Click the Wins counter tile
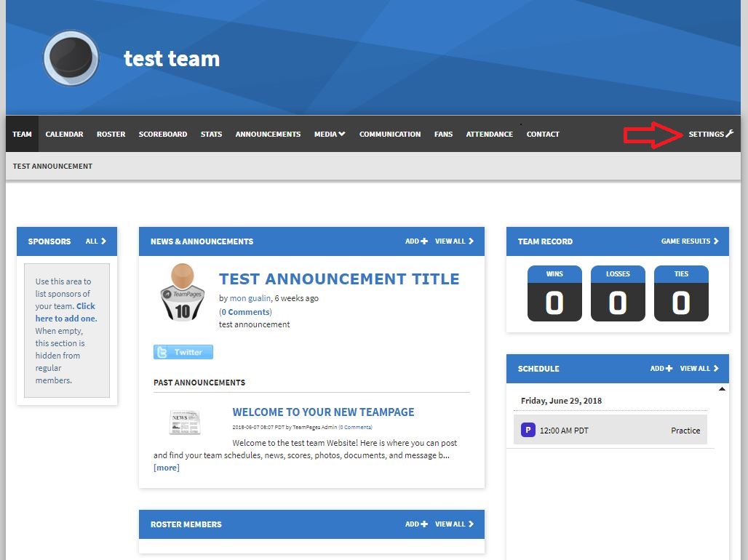Viewport: 748px width, 560px height. click(554, 293)
